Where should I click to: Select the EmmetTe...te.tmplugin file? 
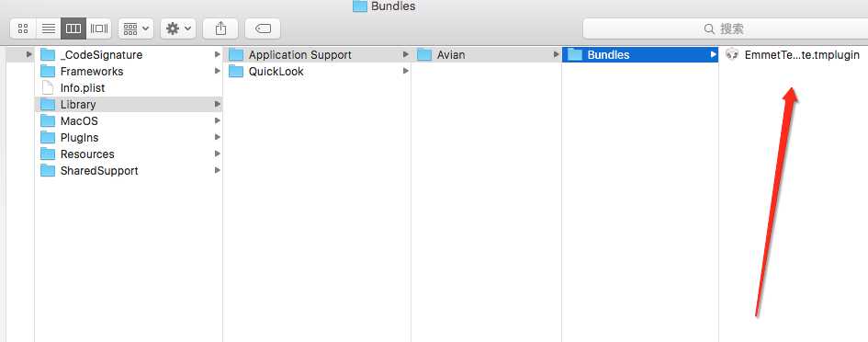pyautogui.click(x=794, y=55)
